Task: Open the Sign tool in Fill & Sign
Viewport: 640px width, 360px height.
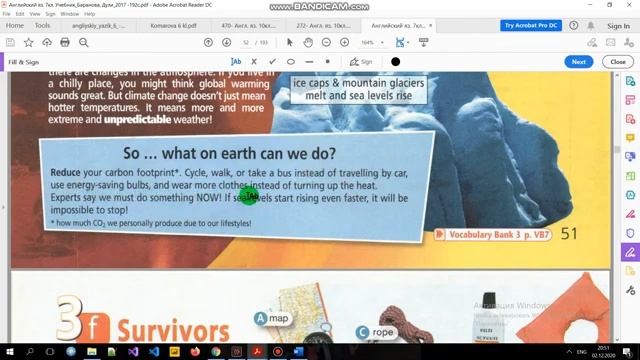Action: pyautogui.click(x=361, y=62)
